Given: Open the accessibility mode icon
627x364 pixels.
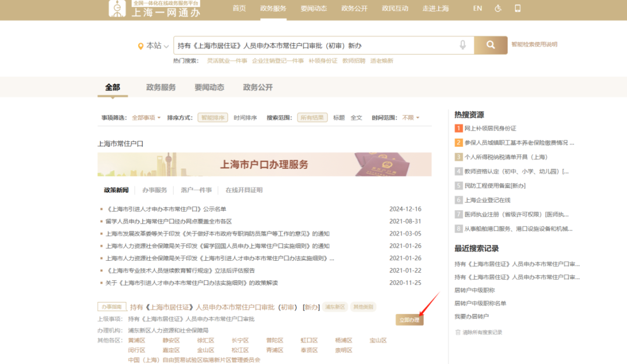Looking at the screenshot, I should click(498, 9).
